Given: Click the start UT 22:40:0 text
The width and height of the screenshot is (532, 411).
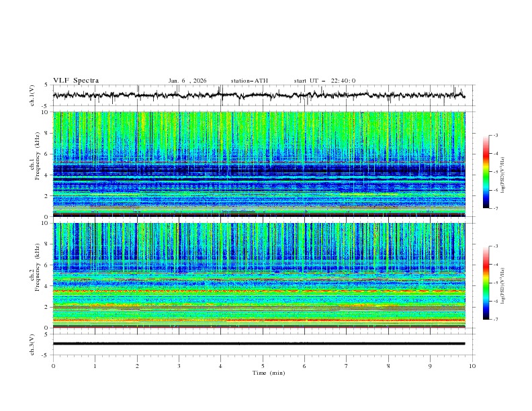Looking at the screenshot, I should pos(324,81).
